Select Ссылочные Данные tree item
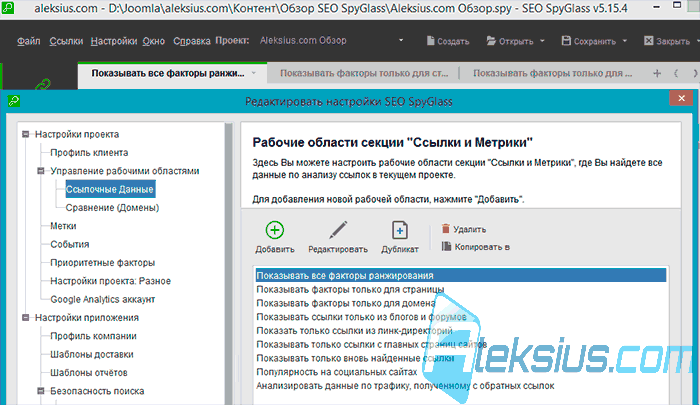Viewport: 700px width, 405px height. tap(110, 189)
